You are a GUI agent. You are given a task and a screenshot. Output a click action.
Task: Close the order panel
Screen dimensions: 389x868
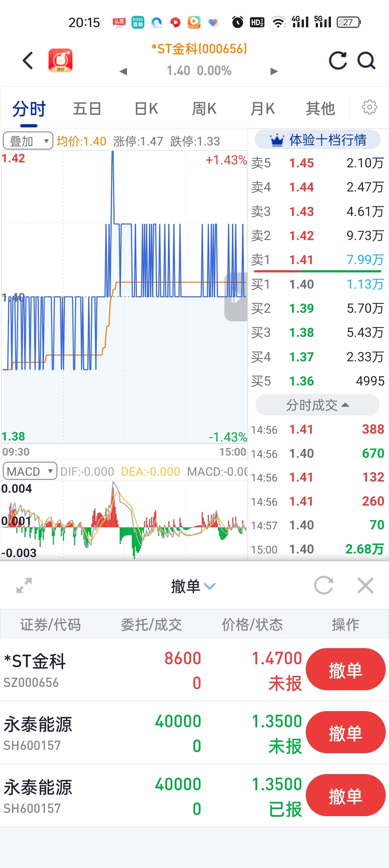tap(366, 585)
